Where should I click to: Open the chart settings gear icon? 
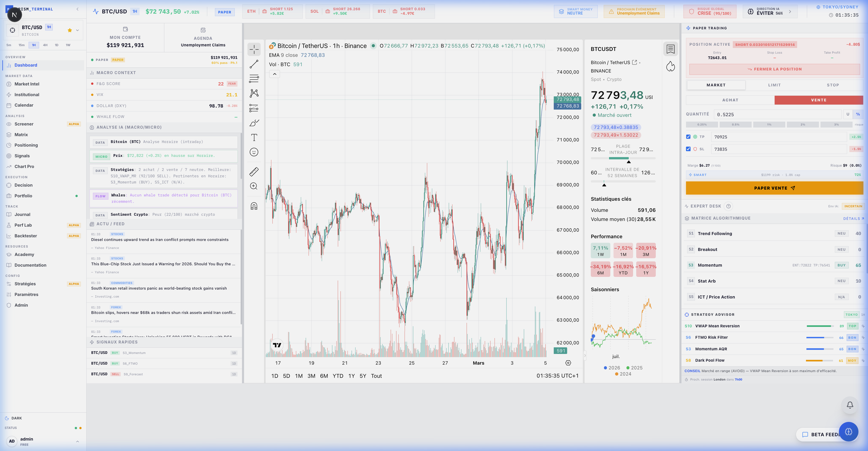(x=568, y=363)
